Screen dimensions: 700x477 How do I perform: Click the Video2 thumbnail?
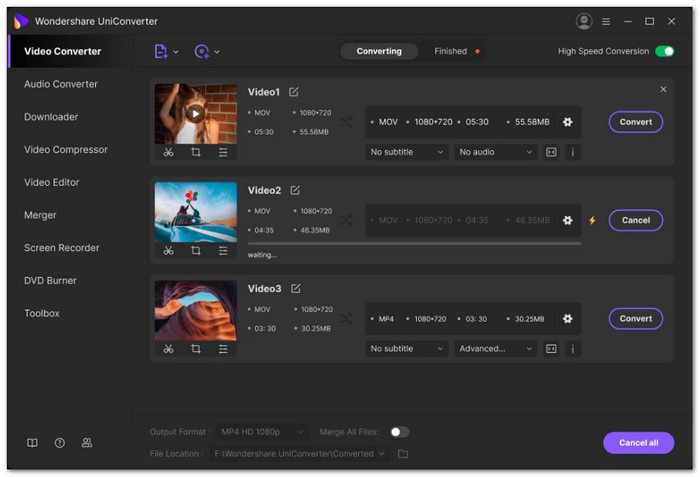[196, 212]
